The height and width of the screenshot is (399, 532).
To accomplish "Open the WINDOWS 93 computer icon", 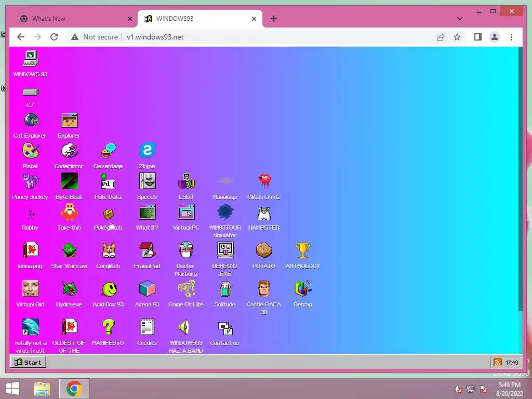I will click(30, 59).
